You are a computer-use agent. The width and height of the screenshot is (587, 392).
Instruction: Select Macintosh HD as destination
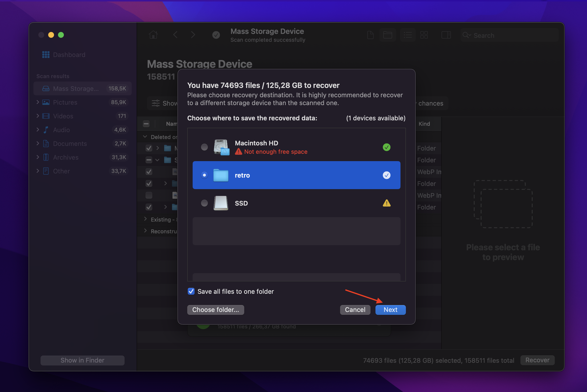(x=203, y=147)
